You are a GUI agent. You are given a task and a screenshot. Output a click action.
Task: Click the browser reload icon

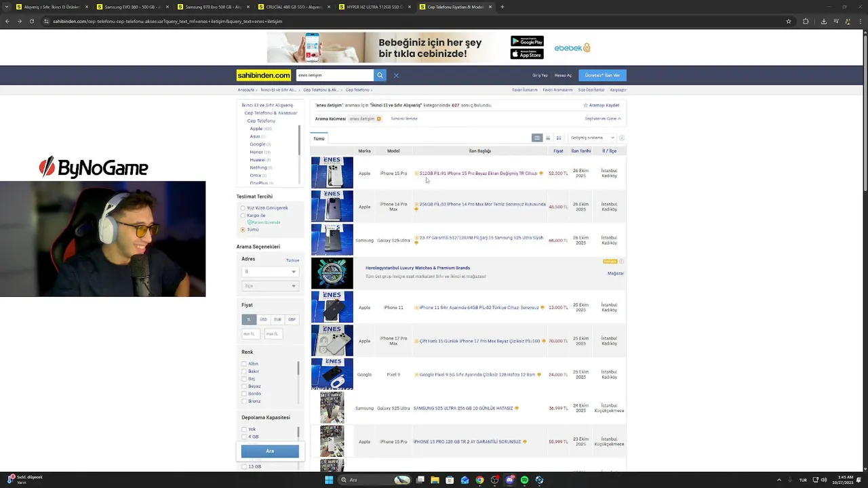click(31, 21)
